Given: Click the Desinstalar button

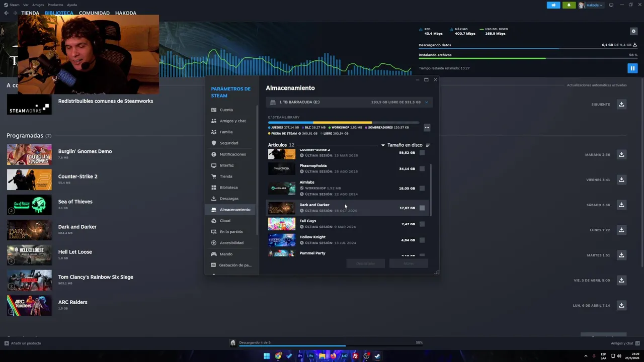Looking at the screenshot, I should (x=366, y=263).
